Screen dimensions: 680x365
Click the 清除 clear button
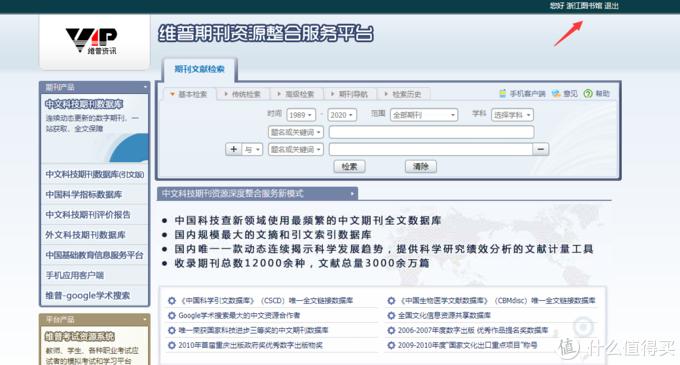421,166
